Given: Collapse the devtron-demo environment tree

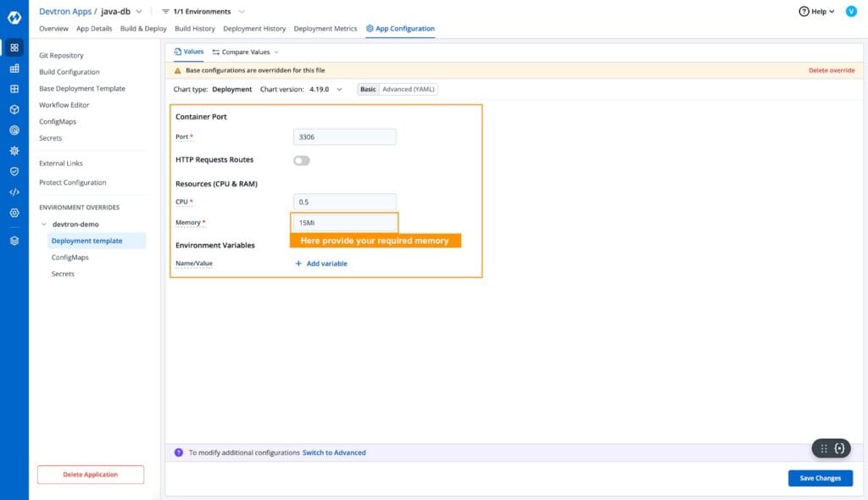Looking at the screenshot, I should (x=42, y=224).
